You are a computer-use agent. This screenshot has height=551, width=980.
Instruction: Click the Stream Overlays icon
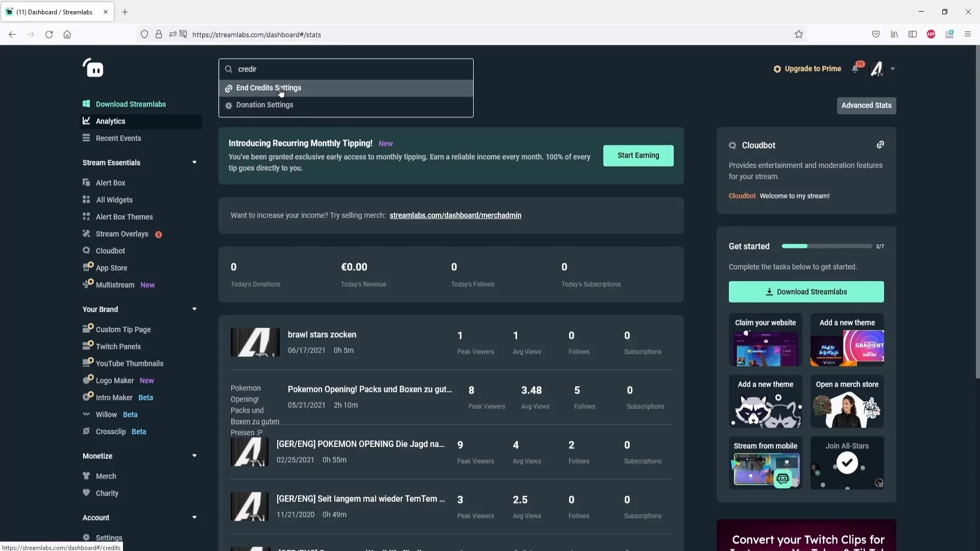[86, 234]
